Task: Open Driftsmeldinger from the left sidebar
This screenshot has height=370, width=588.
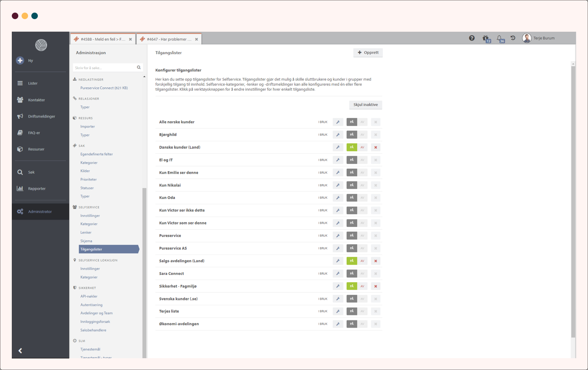Action: [41, 116]
